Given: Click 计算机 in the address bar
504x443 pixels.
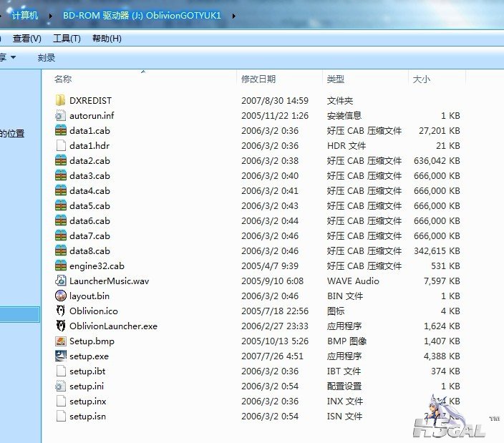Looking at the screenshot, I should 25,15.
